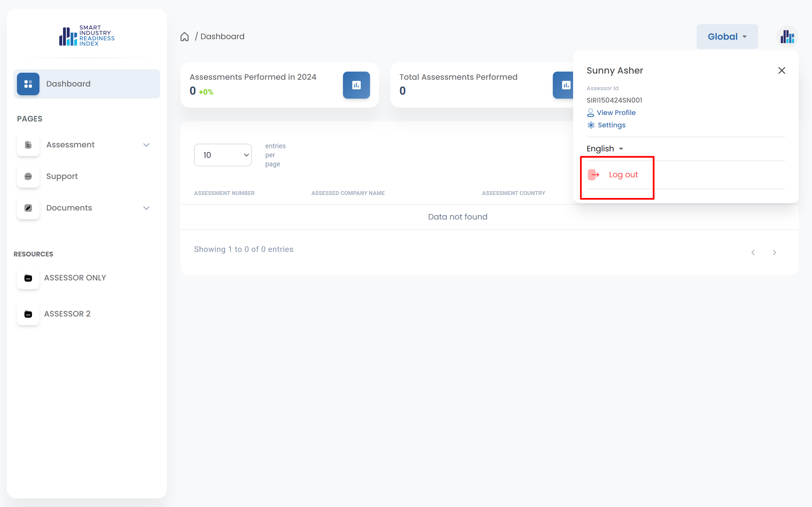Click the Documents edit icon

(x=28, y=208)
